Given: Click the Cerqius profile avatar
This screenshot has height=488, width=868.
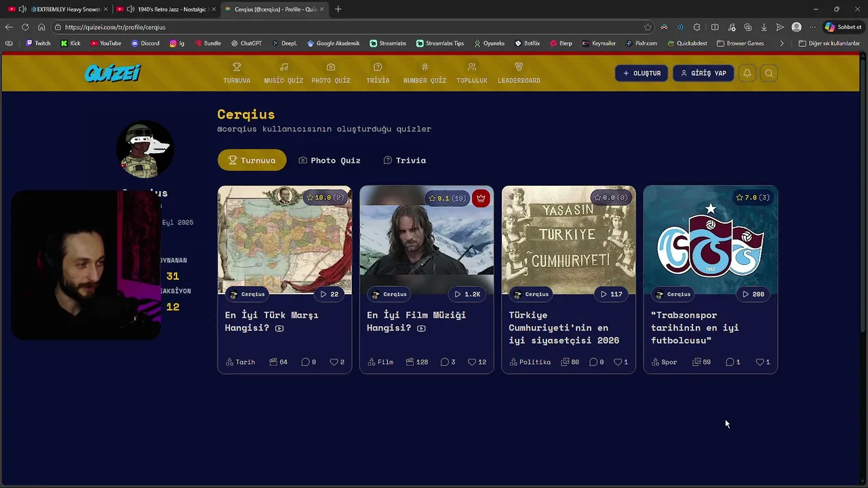Looking at the screenshot, I should [x=144, y=149].
